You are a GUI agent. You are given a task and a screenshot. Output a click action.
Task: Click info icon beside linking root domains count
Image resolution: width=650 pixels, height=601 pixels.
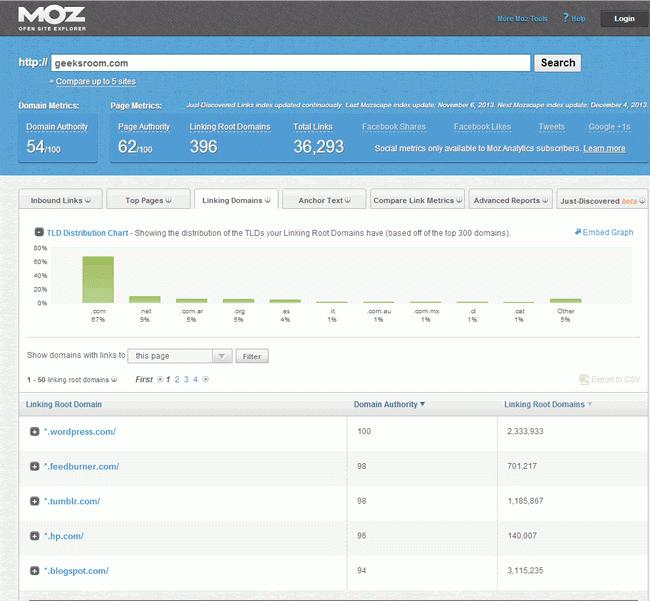114,379
